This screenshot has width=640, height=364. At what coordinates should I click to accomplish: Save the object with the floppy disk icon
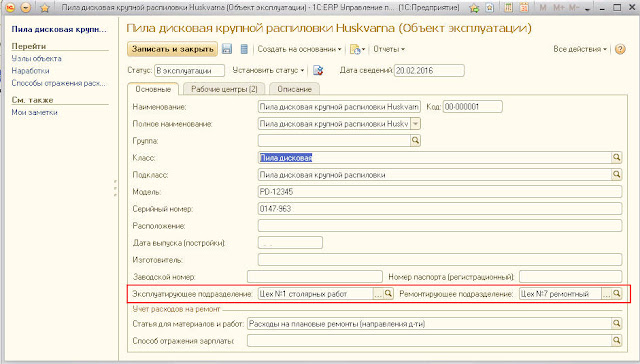point(227,49)
